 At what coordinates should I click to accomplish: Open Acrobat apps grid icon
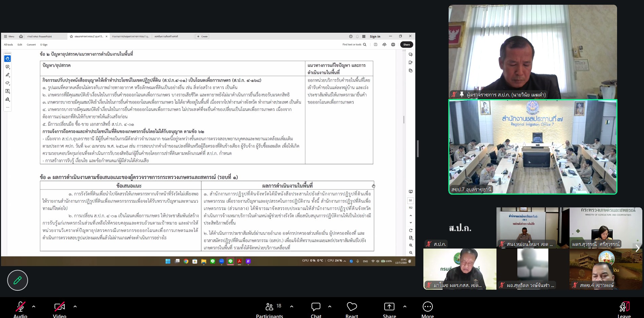(x=364, y=36)
